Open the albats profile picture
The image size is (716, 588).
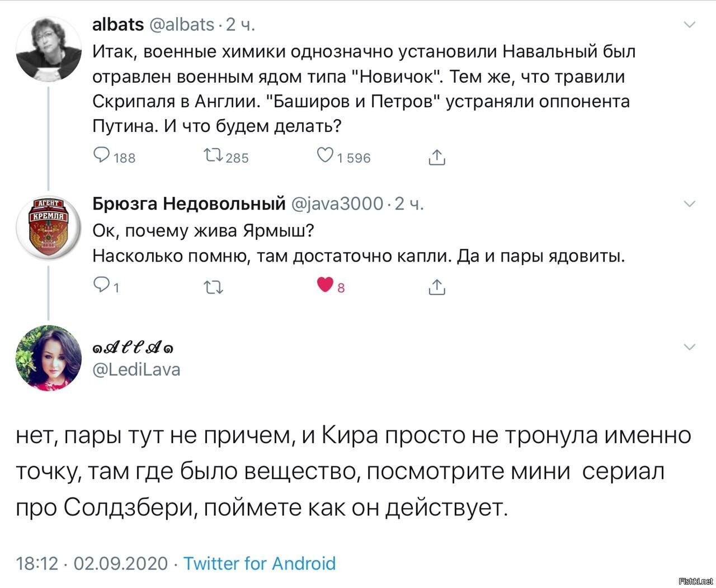(49, 49)
